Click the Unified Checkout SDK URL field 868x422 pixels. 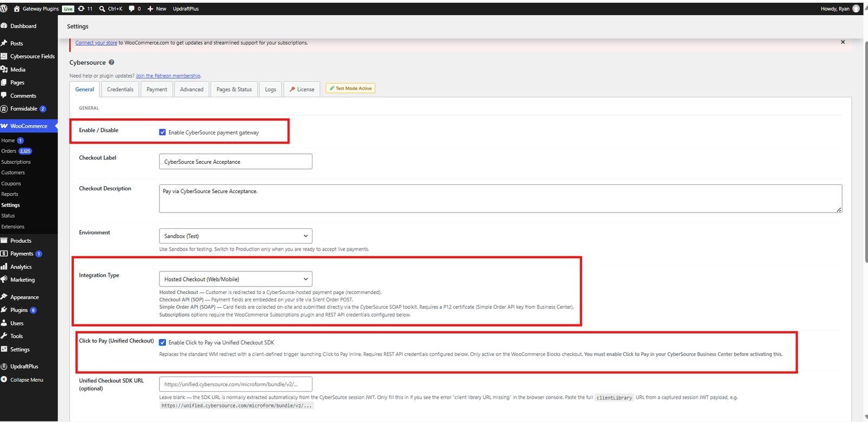click(235, 384)
